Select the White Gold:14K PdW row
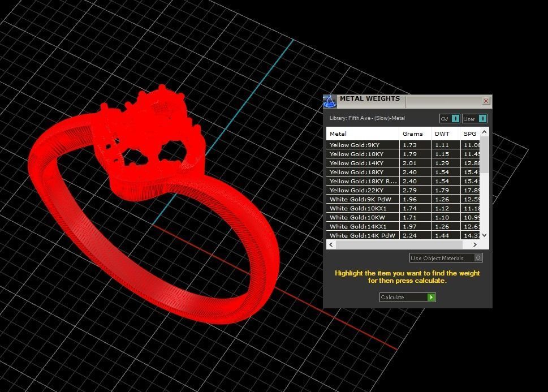Image resolution: width=548 pixels, height=392 pixels. [x=403, y=235]
